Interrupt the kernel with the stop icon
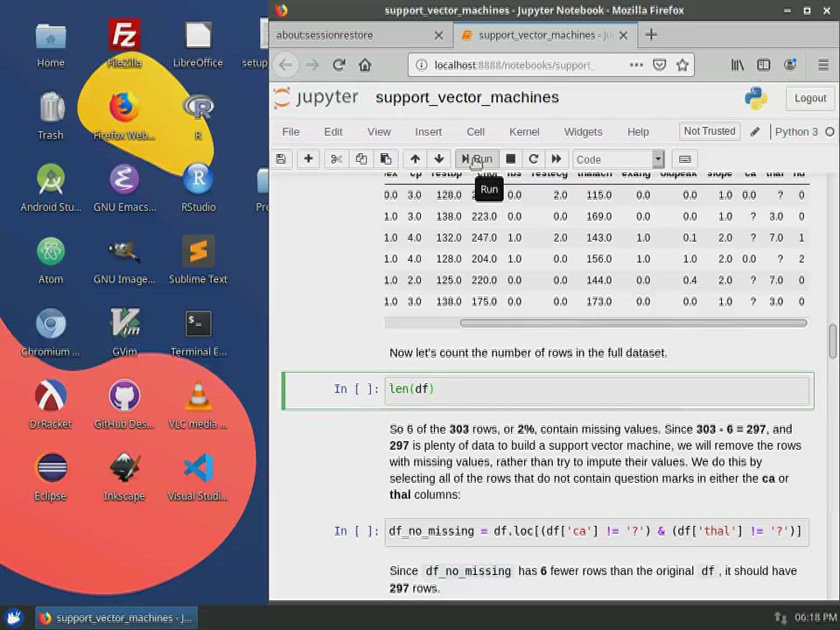This screenshot has width=840, height=630. point(510,159)
